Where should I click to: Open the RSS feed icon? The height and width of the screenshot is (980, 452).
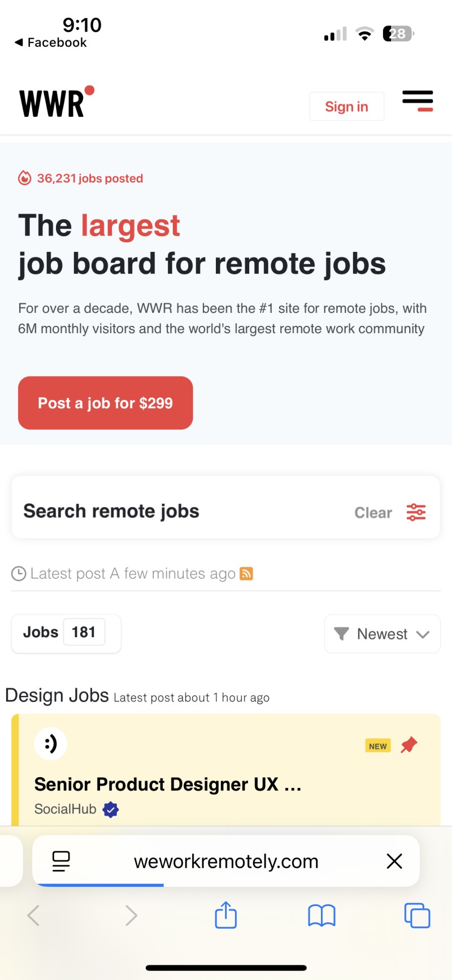[x=246, y=573]
